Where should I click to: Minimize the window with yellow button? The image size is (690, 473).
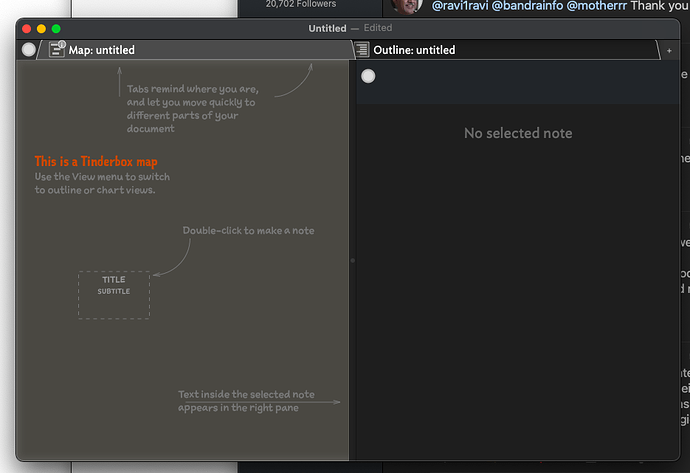click(41, 29)
